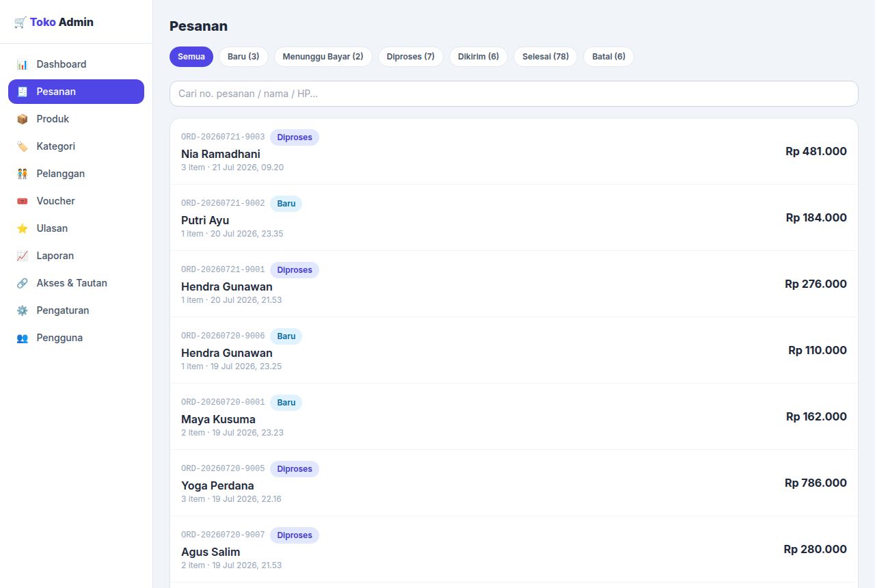875x588 pixels.
Task: Click the shopping cart logo icon
Action: (x=20, y=22)
